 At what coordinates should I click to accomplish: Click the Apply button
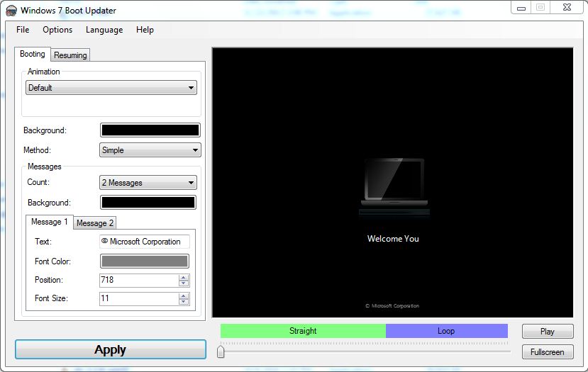pos(111,349)
